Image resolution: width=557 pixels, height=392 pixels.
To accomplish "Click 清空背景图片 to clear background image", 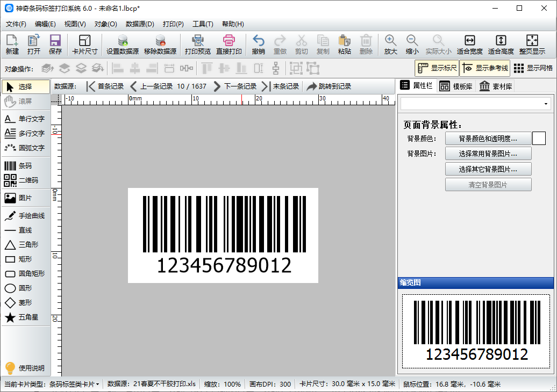I will [x=488, y=185].
